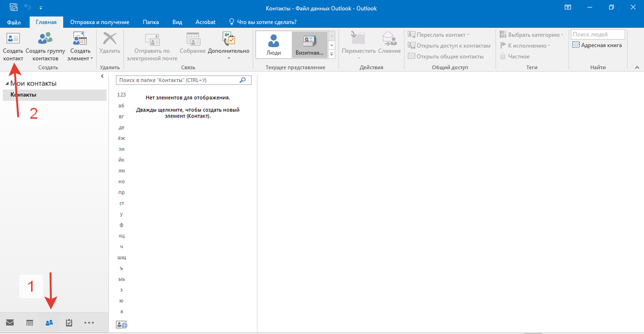Open Выбрать категорию dropdown
Screen dimensions: 644x334
tap(531, 35)
